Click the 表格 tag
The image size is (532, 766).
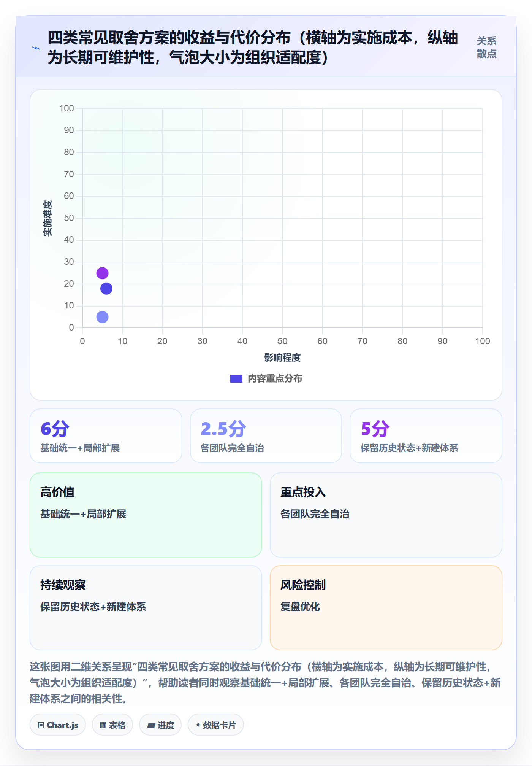(112, 725)
